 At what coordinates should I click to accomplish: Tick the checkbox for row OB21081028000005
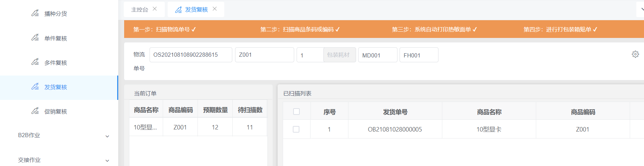coord(296,129)
